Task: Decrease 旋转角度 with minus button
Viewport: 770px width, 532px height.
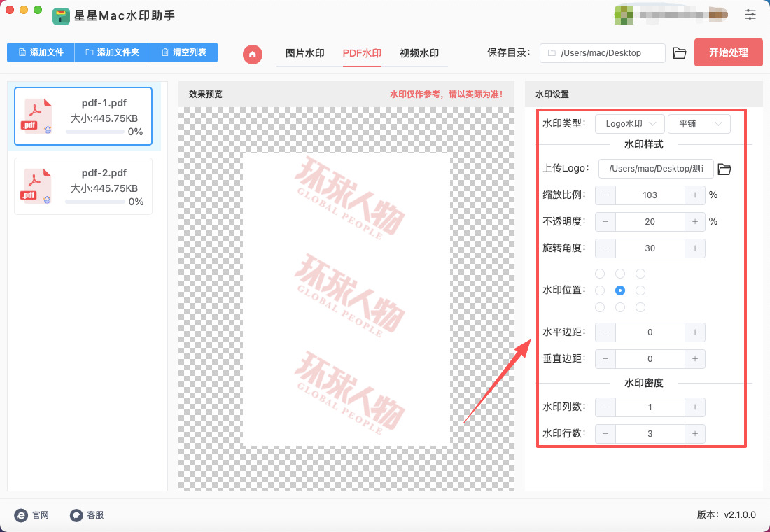Action: tap(605, 248)
